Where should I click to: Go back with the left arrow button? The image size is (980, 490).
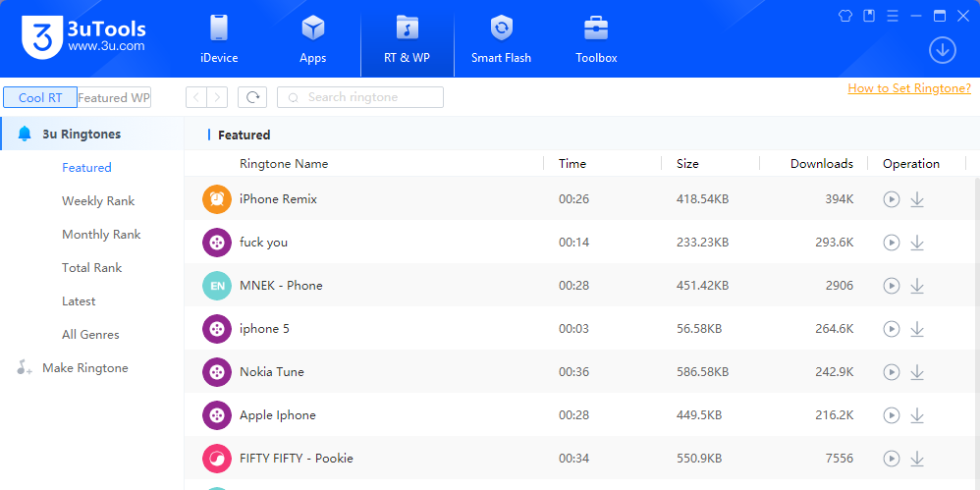[196, 97]
